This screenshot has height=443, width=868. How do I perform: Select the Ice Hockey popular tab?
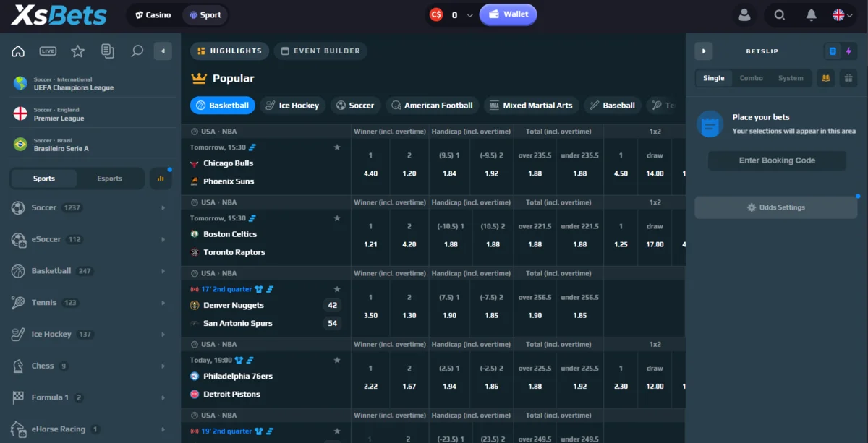click(292, 106)
